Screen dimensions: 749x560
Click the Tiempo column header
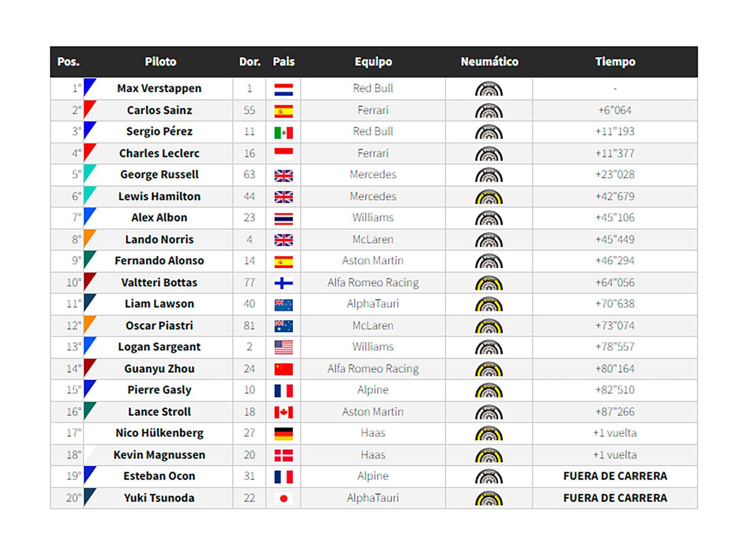pos(615,62)
